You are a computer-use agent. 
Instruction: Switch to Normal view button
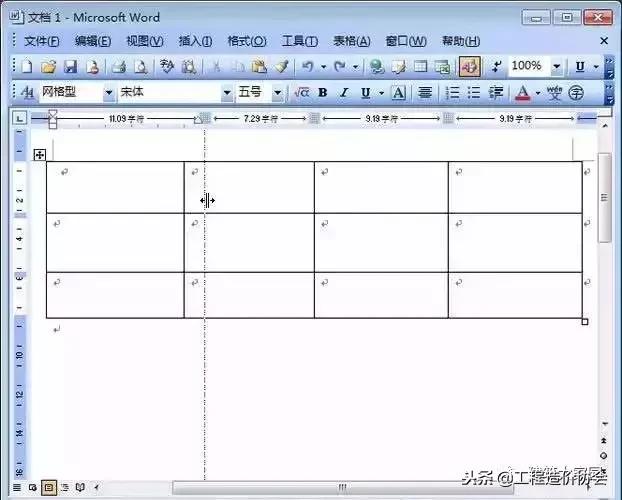[17, 487]
